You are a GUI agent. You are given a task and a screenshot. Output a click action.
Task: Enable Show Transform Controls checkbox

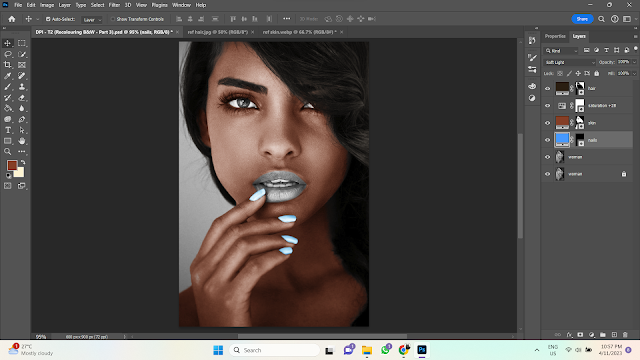tap(113, 19)
